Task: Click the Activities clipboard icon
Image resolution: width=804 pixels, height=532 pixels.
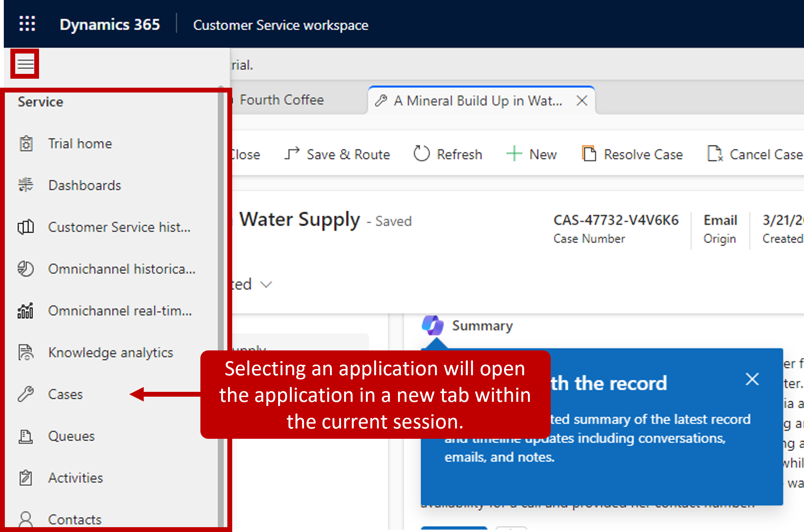Action: click(26, 478)
